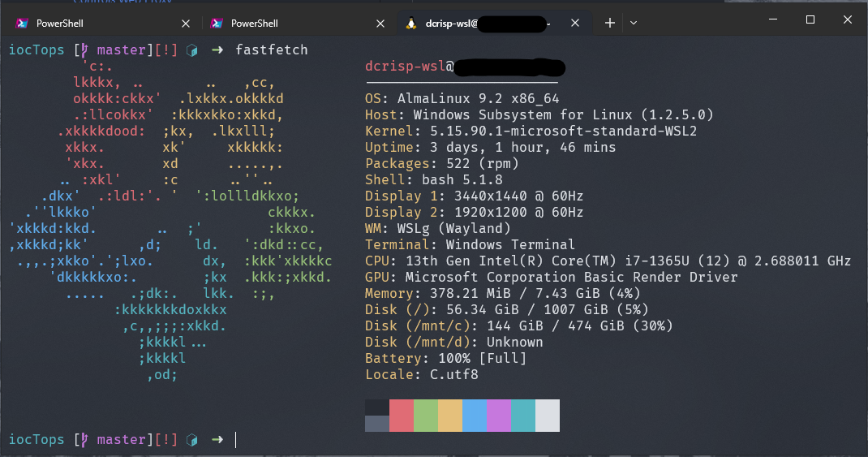Click 'iocTops' in the top prompt
Image resolution: width=868 pixels, height=457 pixels.
[x=37, y=50]
